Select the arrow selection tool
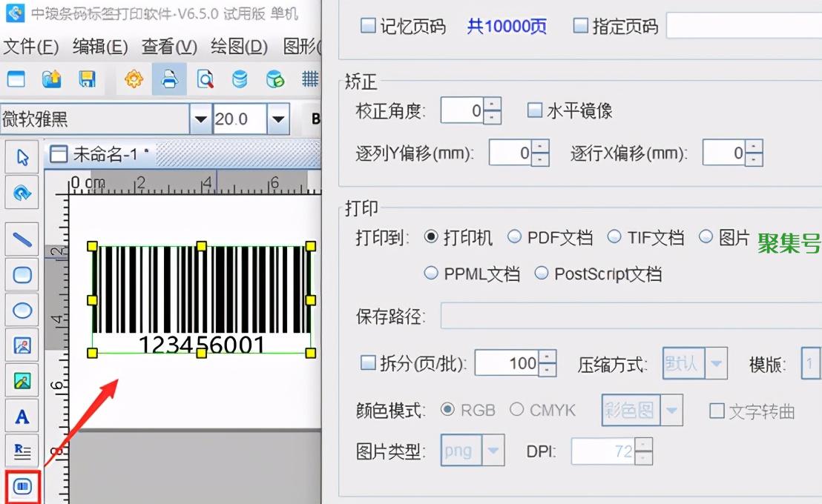Screen dimensions: 822x504 pyautogui.click(x=22, y=157)
